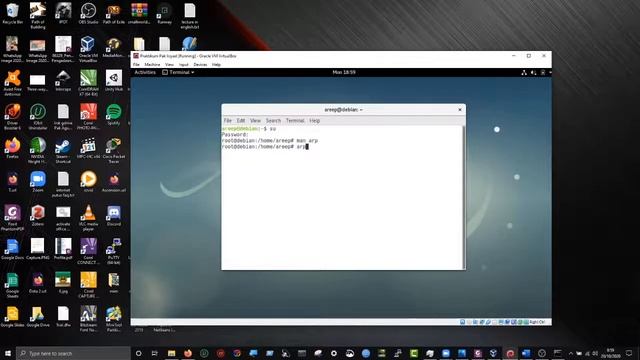Open the Recycle Bin desktop icon
The height and width of the screenshot is (360, 640).
coord(13,13)
